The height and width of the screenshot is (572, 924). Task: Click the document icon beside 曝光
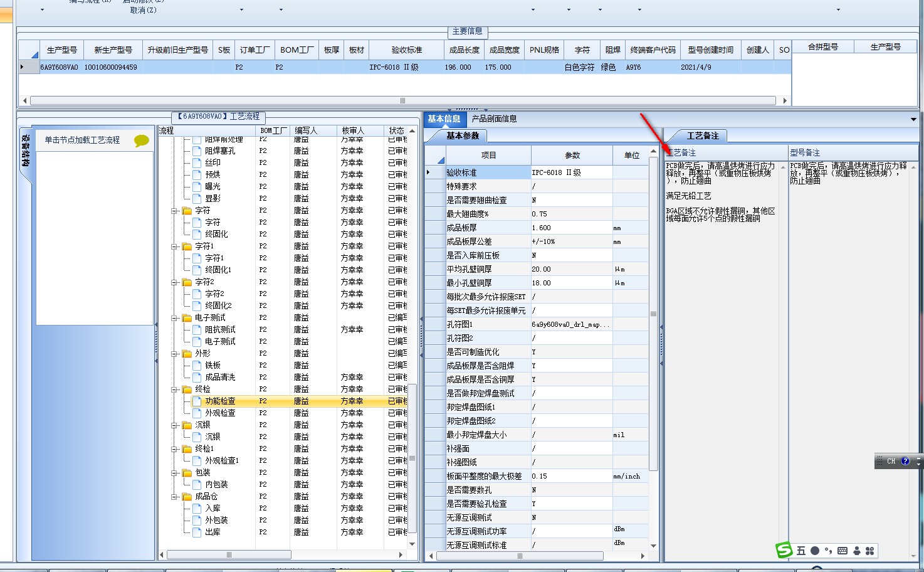point(197,186)
